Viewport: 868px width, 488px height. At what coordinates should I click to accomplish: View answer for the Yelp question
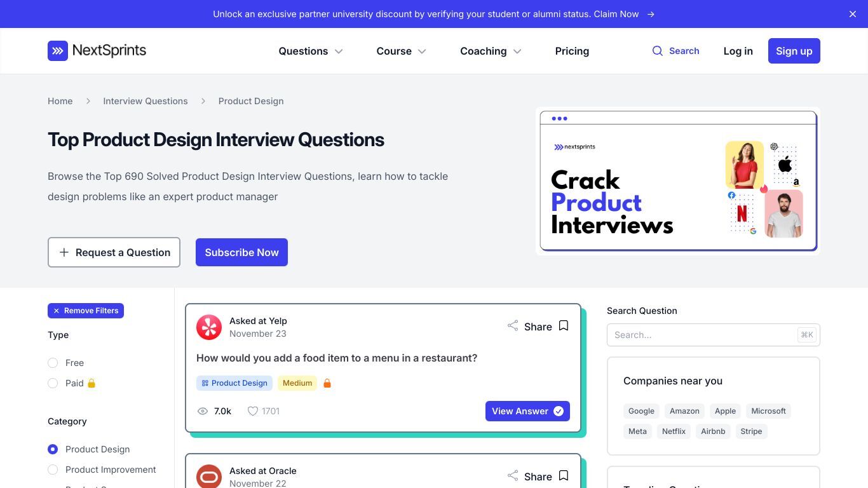tap(527, 411)
